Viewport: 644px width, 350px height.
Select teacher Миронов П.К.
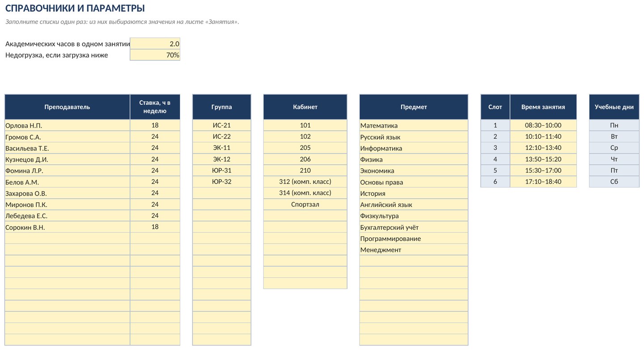click(x=68, y=205)
